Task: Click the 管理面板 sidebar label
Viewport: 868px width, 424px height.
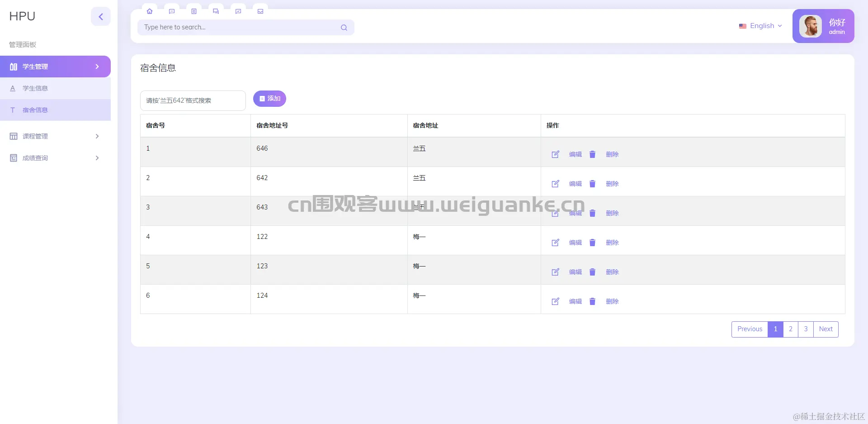Action: coord(23,44)
